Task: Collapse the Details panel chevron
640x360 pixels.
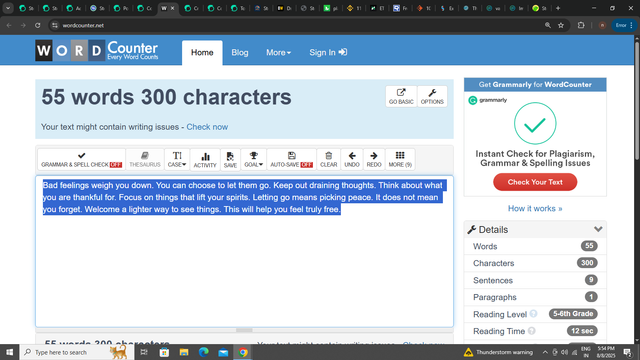Action: [x=598, y=229]
